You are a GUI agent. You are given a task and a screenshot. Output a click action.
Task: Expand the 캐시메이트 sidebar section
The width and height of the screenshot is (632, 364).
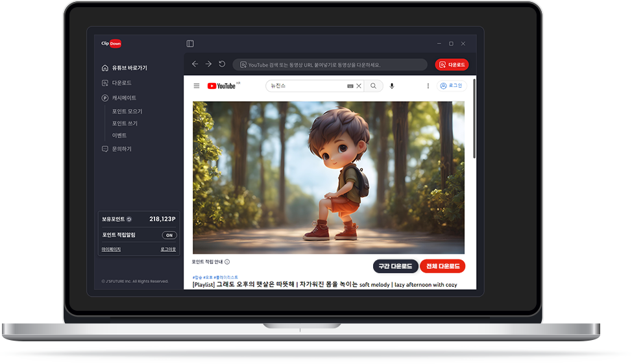pyautogui.click(x=124, y=98)
